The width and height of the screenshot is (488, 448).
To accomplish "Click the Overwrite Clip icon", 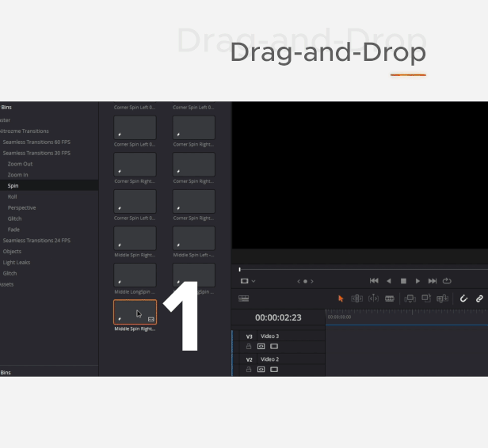I will pyautogui.click(x=426, y=298).
